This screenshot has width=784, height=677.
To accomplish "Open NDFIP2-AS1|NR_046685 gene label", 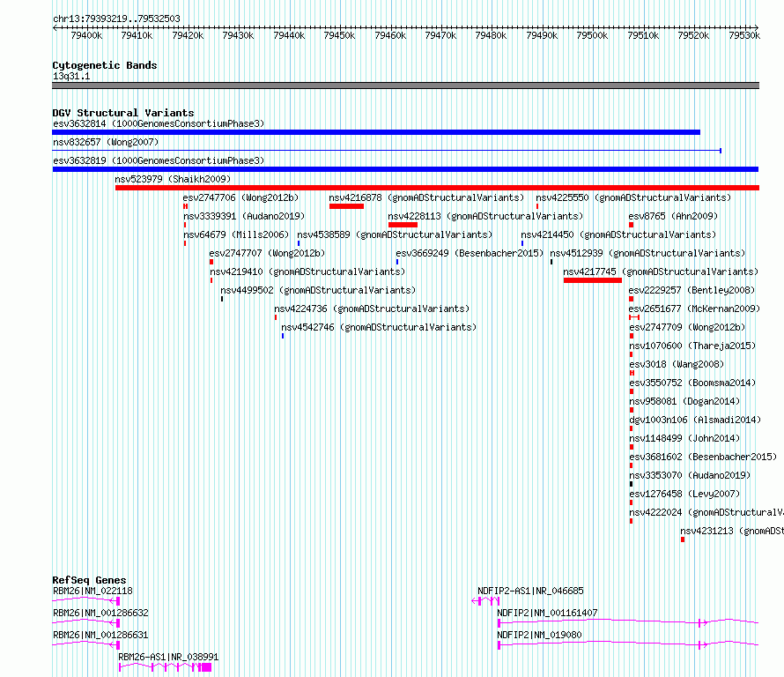I will (530, 591).
